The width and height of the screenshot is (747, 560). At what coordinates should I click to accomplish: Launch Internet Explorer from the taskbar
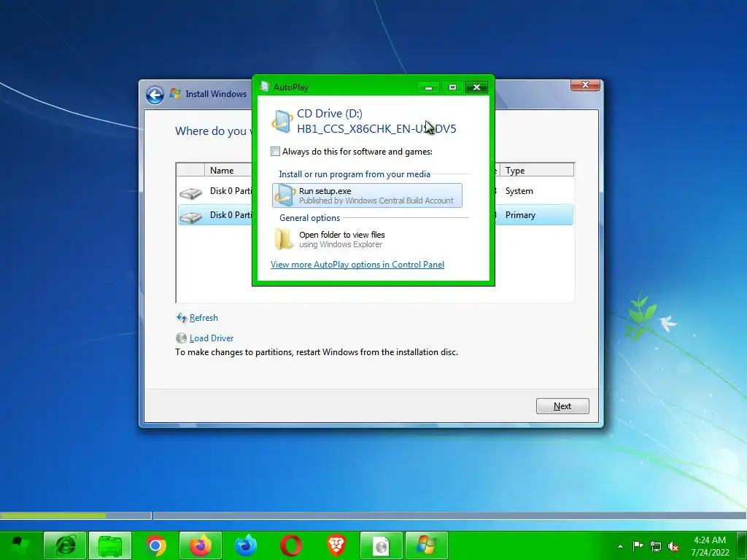click(65, 545)
